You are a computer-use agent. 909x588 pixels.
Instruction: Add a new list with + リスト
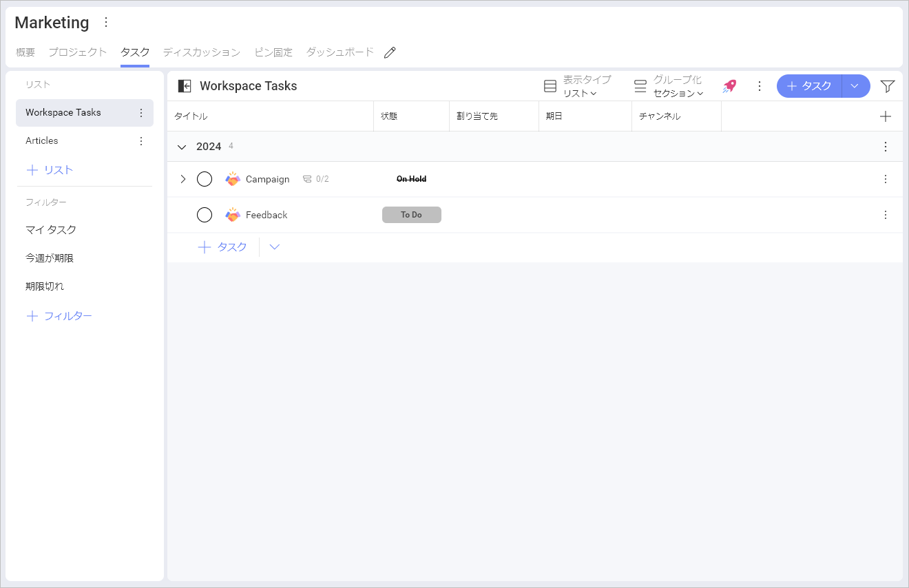pos(50,170)
